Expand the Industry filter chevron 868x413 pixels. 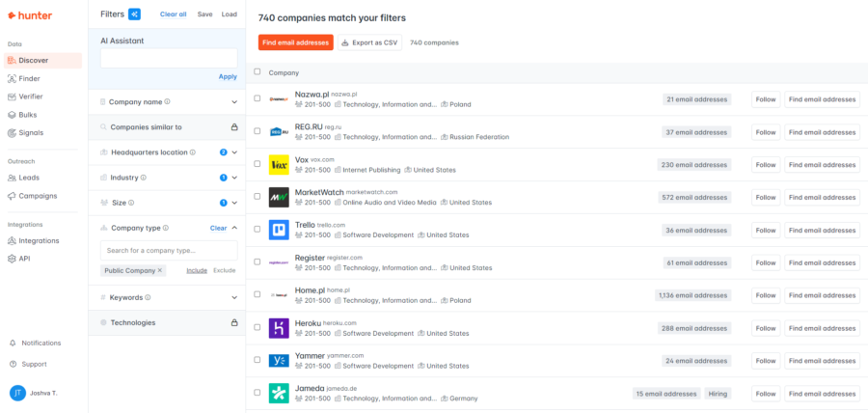tap(234, 178)
